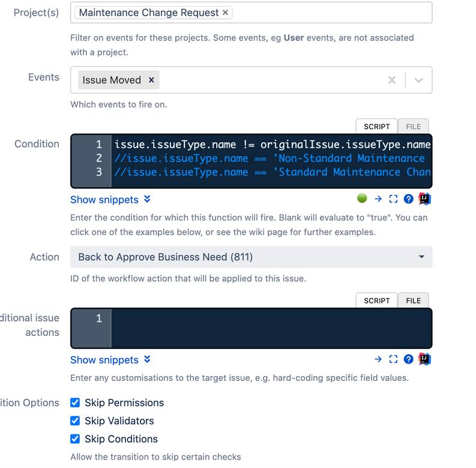Expand Additional issue actions editor to fullscreen

393,359
